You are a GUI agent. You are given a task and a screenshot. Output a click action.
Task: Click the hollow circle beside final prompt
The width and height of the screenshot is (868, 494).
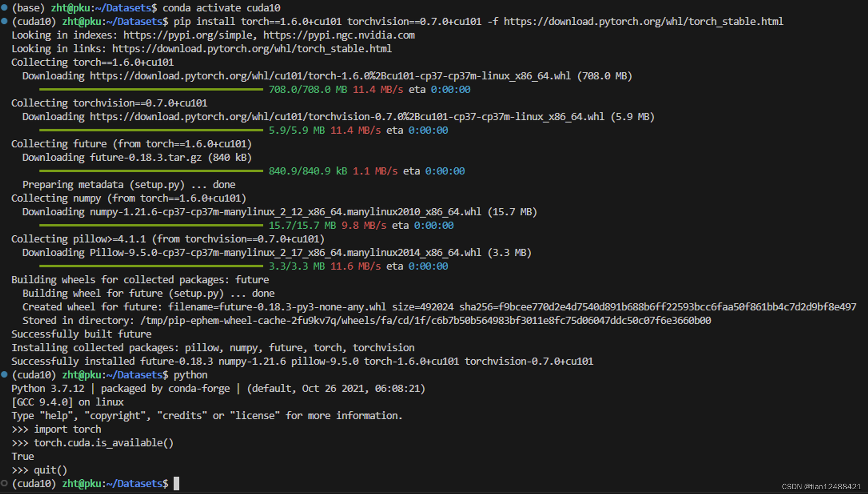[x=4, y=483]
